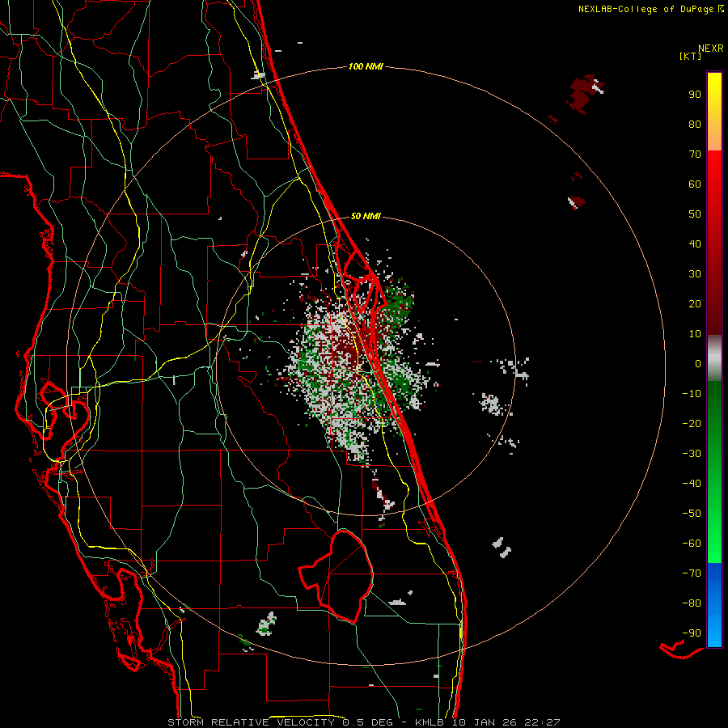This screenshot has height=728, width=728.
Task: Select the 60 value on velocity scale
Action: (695, 184)
